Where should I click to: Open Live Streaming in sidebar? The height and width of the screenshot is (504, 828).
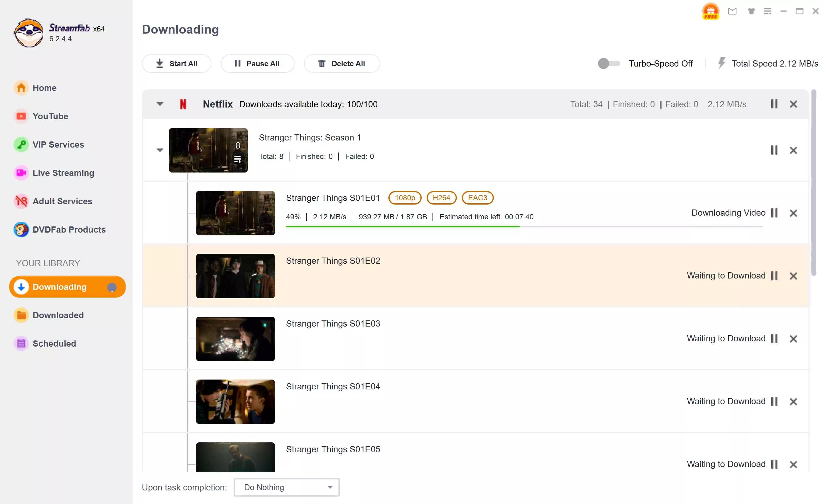54,173
